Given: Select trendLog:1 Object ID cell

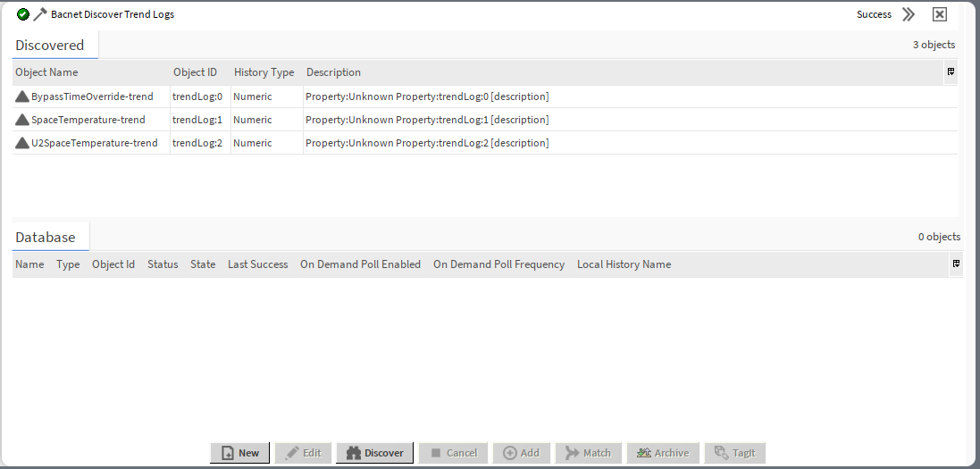Looking at the screenshot, I should pos(197,120).
